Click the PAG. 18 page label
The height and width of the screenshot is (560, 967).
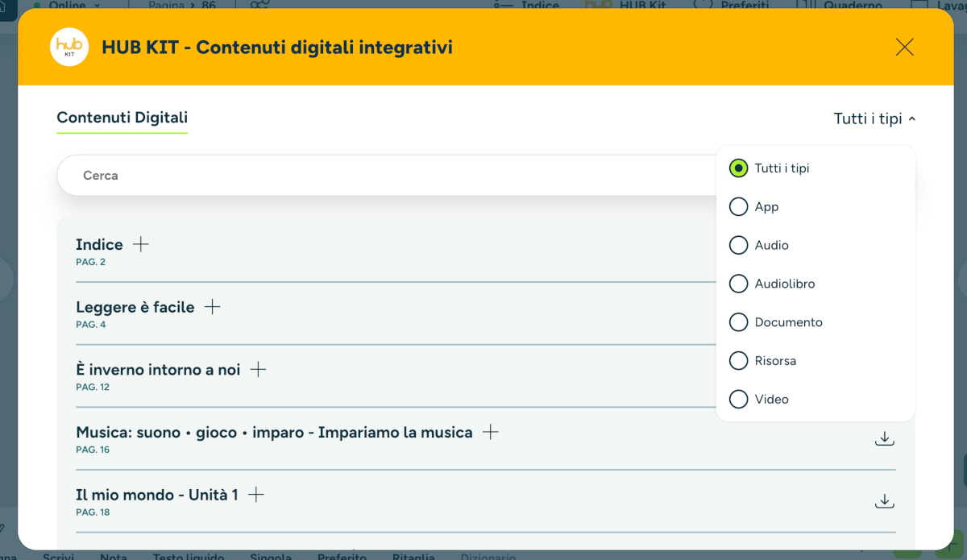coord(93,512)
